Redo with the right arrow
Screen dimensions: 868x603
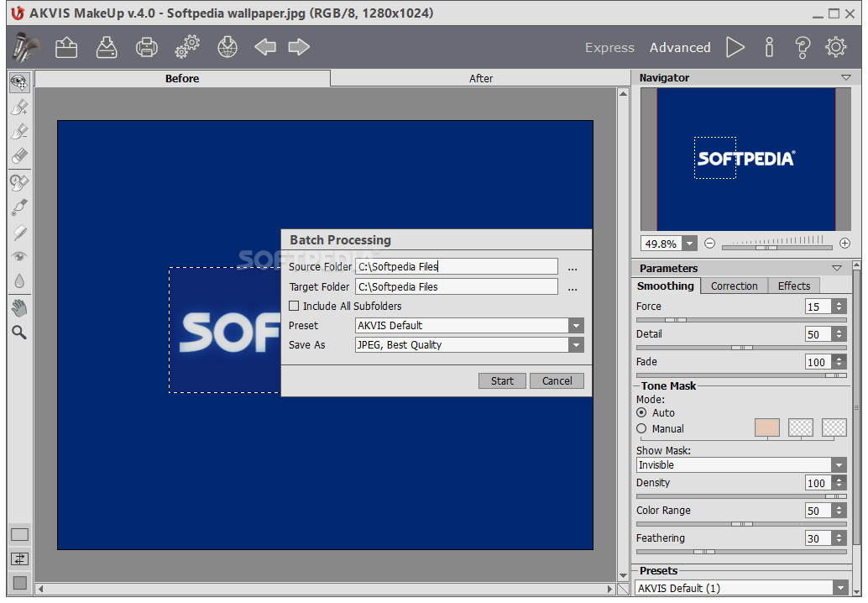(299, 47)
